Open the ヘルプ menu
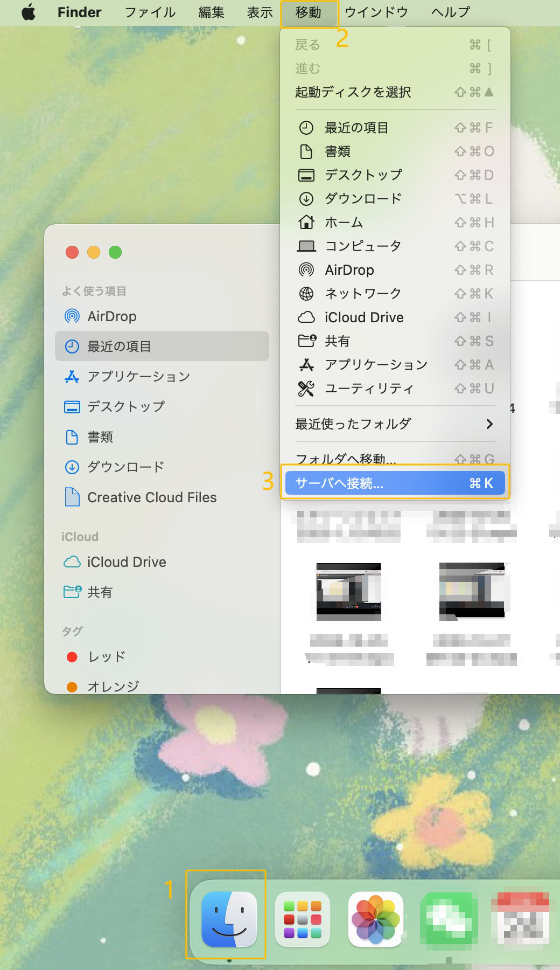 (451, 12)
